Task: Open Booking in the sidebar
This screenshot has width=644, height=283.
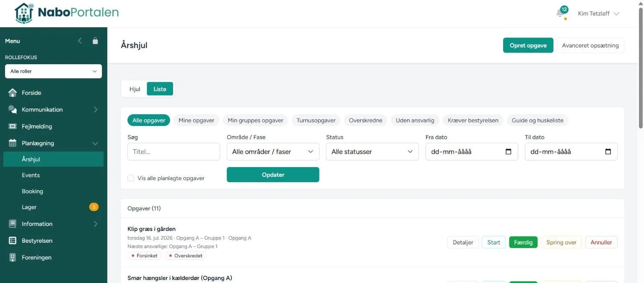Action: (x=53, y=191)
